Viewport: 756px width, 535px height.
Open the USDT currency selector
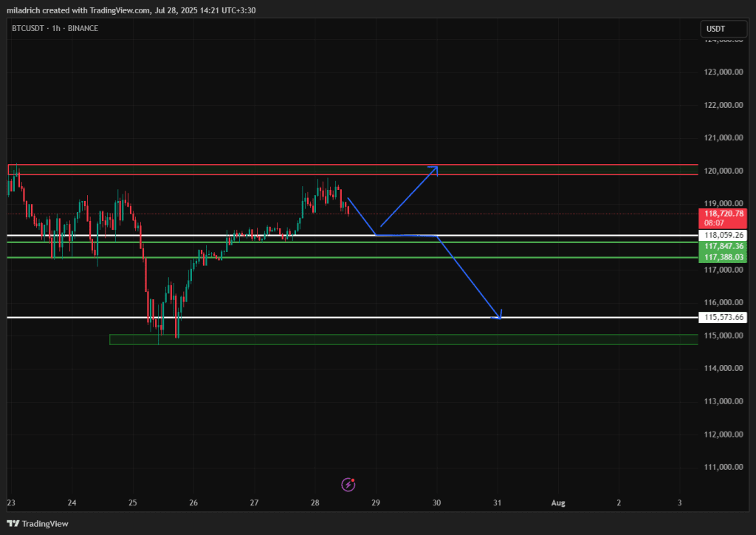pos(716,29)
